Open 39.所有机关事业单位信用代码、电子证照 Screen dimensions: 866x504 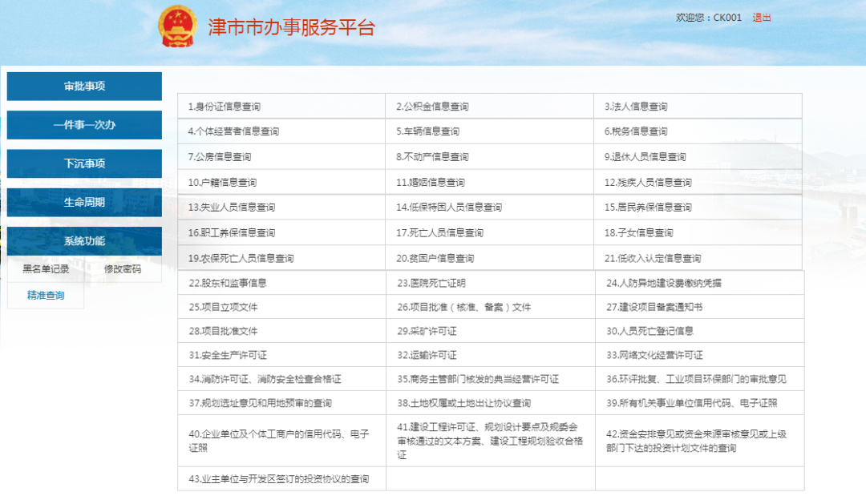[691, 403]
